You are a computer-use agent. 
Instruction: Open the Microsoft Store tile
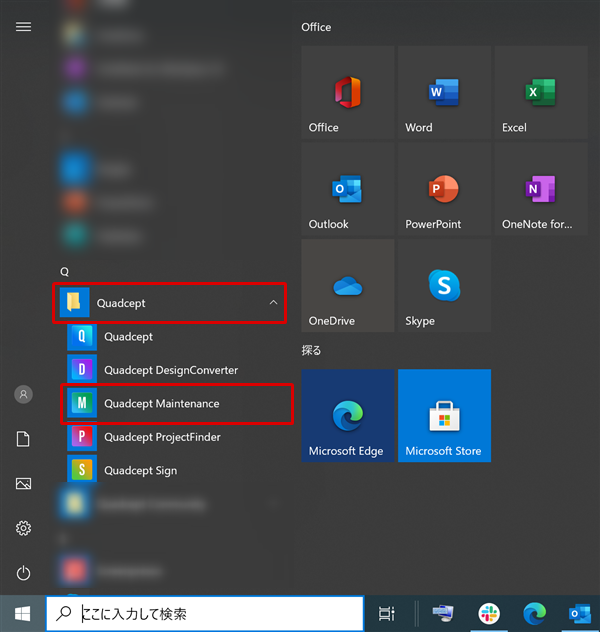[444, 416]
